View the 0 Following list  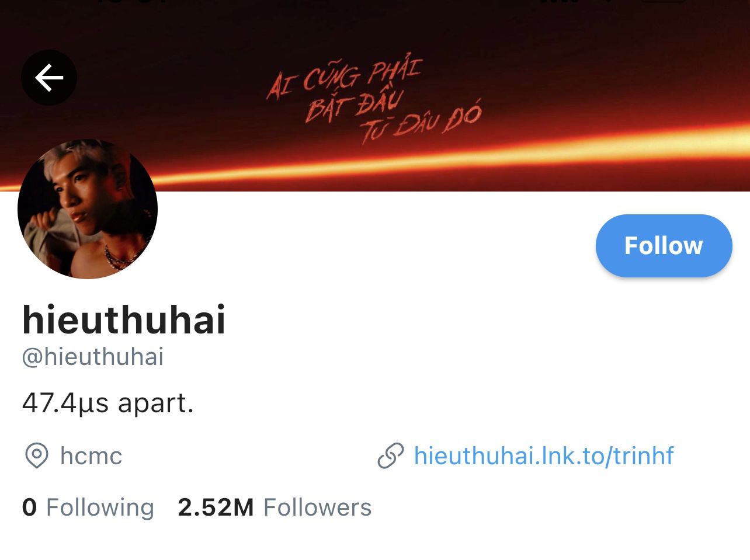pos(88,507)
